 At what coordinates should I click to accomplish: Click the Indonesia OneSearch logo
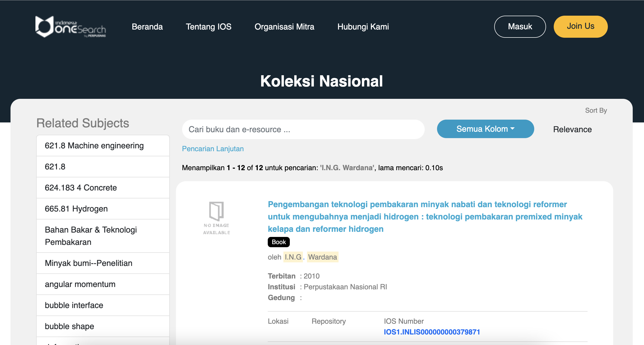coord(71,27)
